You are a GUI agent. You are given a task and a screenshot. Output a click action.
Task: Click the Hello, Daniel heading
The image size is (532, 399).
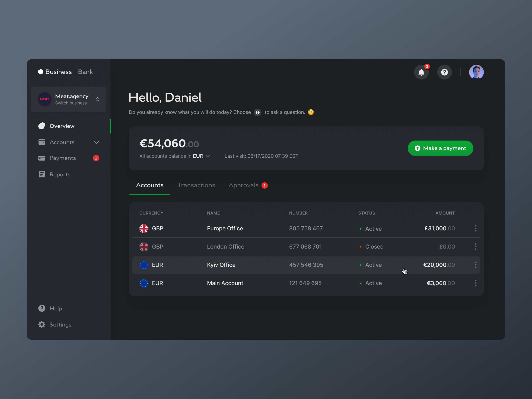pyautogui.click(x=165, y=97)
